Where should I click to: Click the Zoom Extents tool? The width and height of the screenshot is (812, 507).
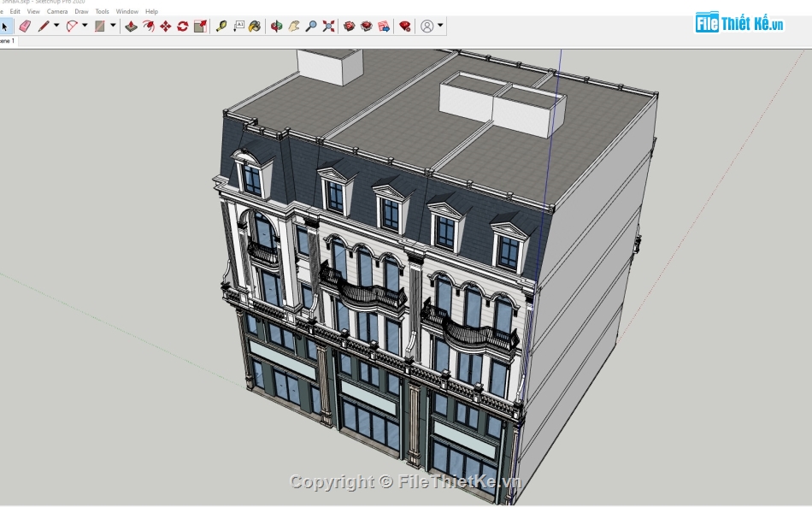328,26
